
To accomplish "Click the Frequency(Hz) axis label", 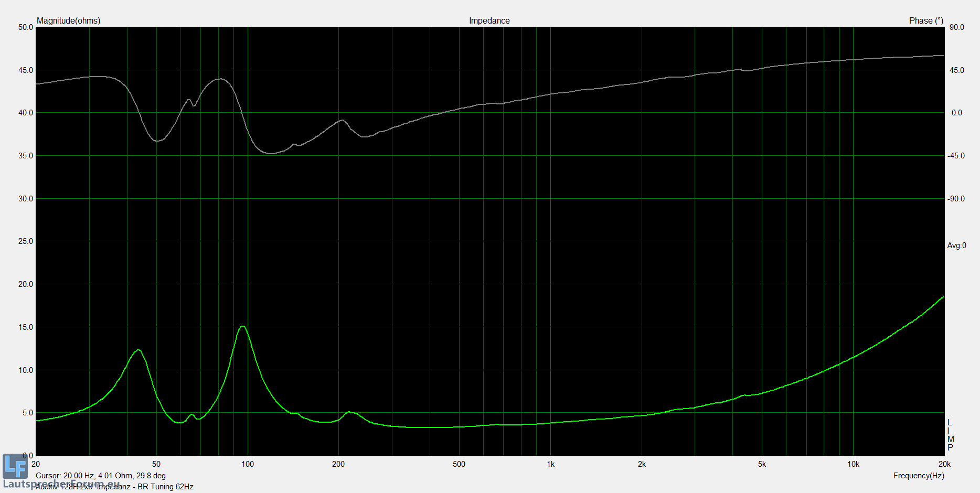I will (x=918, y=476).
